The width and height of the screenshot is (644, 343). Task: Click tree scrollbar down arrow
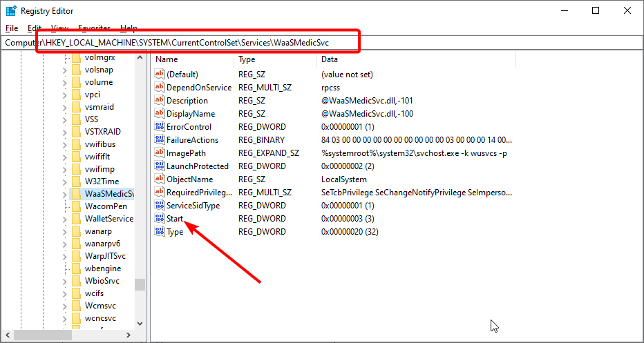(140, 324)
